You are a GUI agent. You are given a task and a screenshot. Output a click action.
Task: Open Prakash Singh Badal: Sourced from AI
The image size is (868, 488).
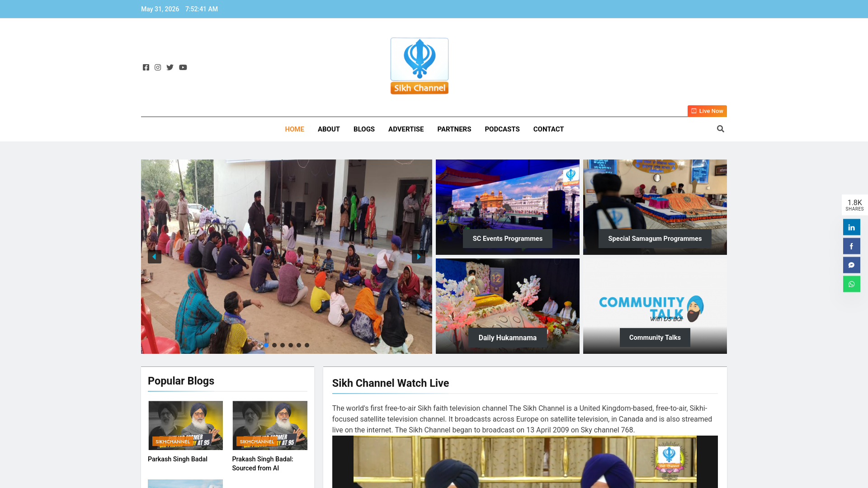point(263,464)
